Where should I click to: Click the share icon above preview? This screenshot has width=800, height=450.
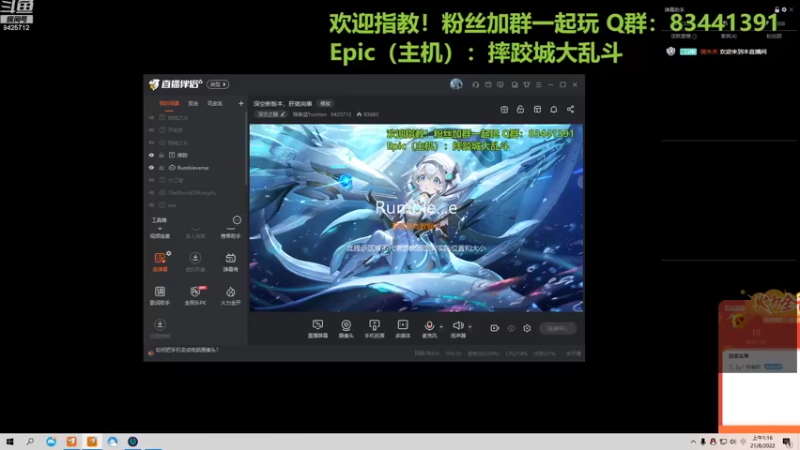570,109
